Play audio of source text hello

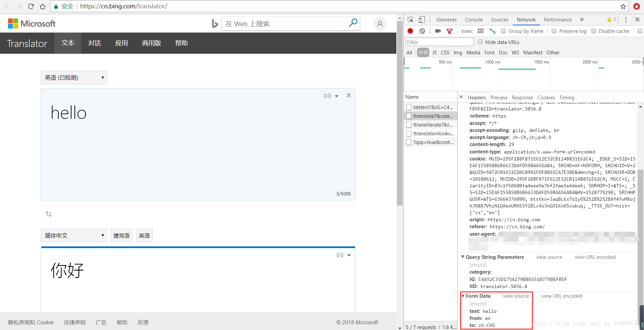[327, 96]
